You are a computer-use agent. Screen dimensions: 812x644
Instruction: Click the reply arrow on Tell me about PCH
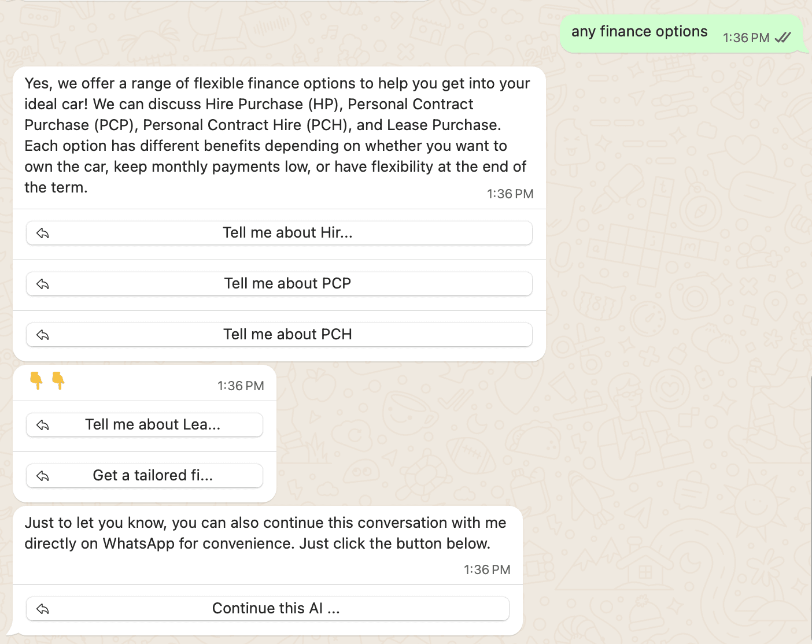(44, 335)
